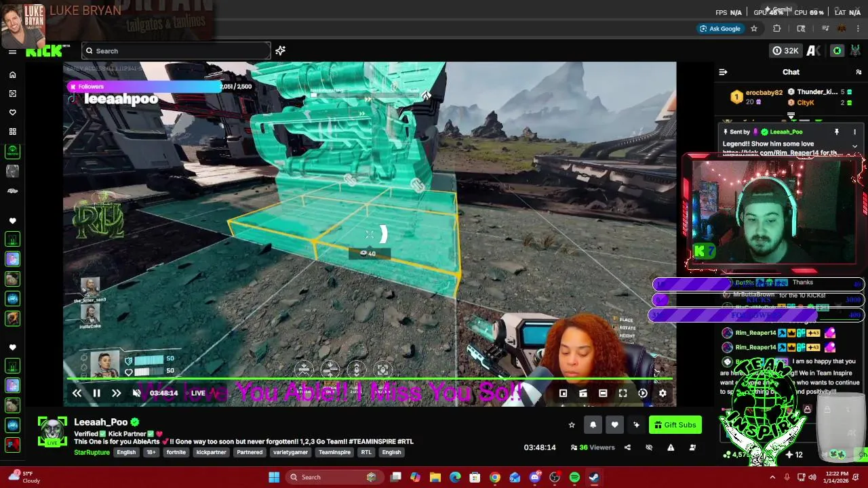Unmute the stream volume
This screenshot has width=868, height=488.
136,393
